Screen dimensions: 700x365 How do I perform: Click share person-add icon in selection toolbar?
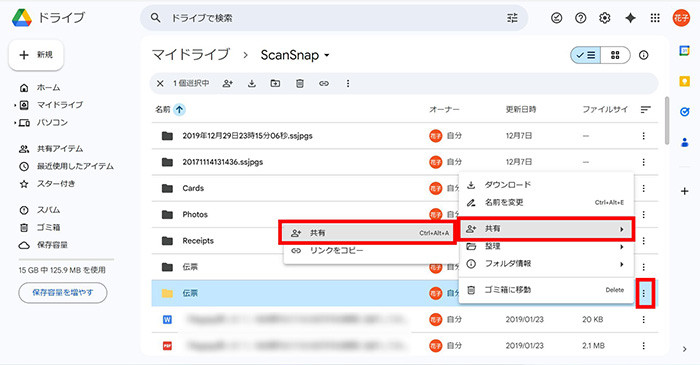point(228,83)
